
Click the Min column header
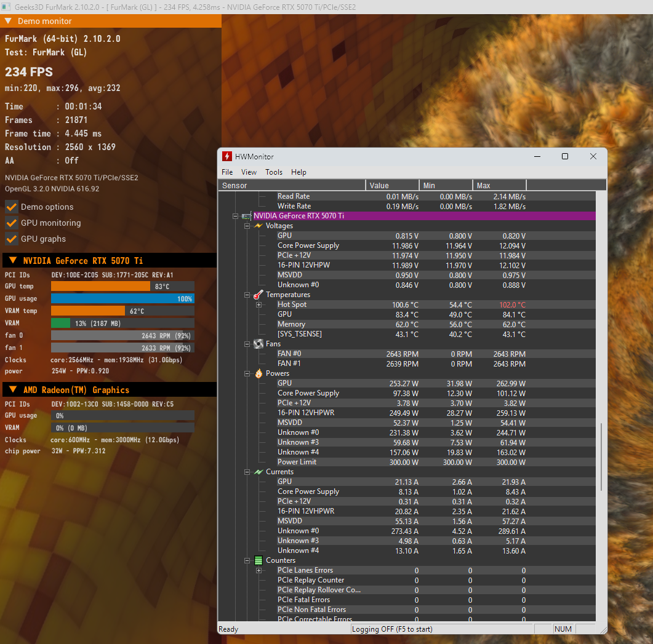(446, 185)
